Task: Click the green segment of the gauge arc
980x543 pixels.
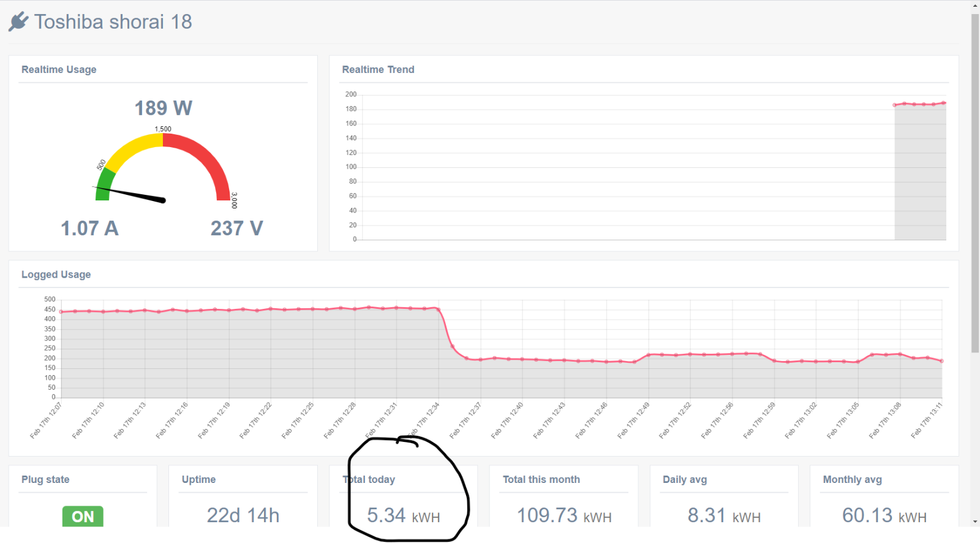Action: coord(104,184)
